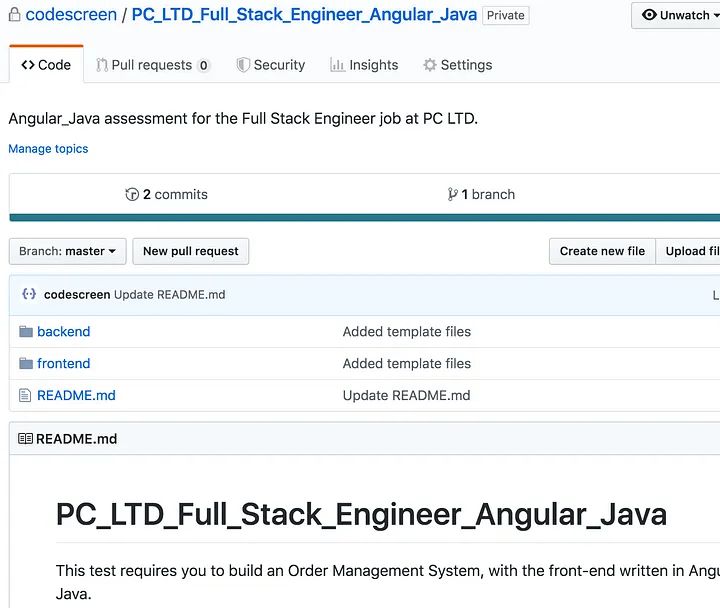Click the frontend folder icon
This screenshot has width=720, height=608.
pyautogui.click(x=26, y=363)
